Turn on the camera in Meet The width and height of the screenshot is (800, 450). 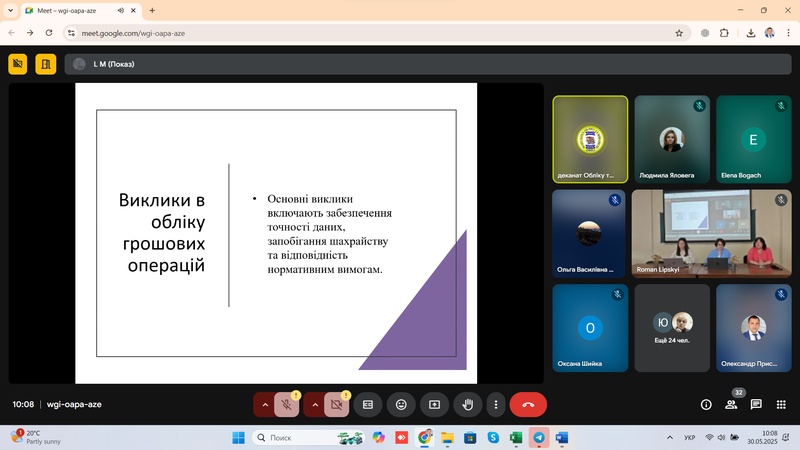pyautogui.click(x=337, y=405)
